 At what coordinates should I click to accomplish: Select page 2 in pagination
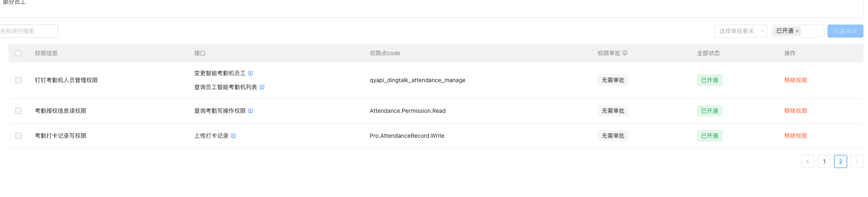tap(841, 161)
